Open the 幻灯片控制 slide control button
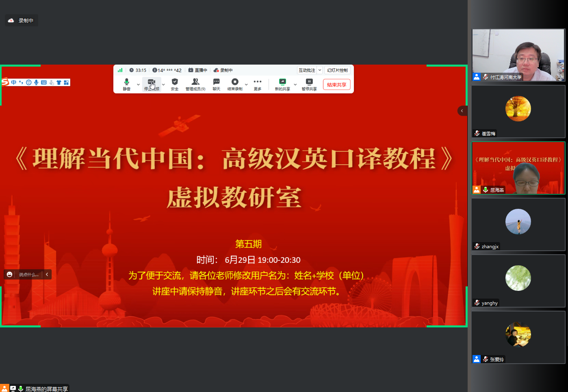 337,70
